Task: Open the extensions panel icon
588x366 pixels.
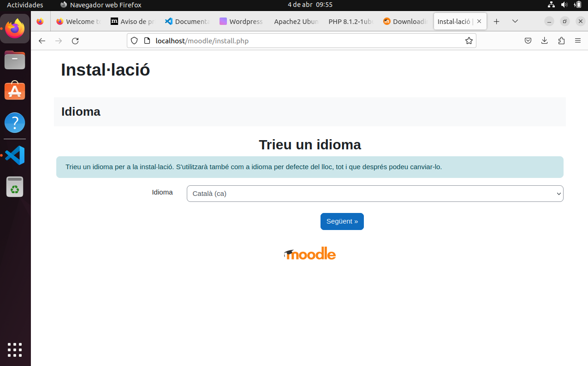Action: (561, 41)
